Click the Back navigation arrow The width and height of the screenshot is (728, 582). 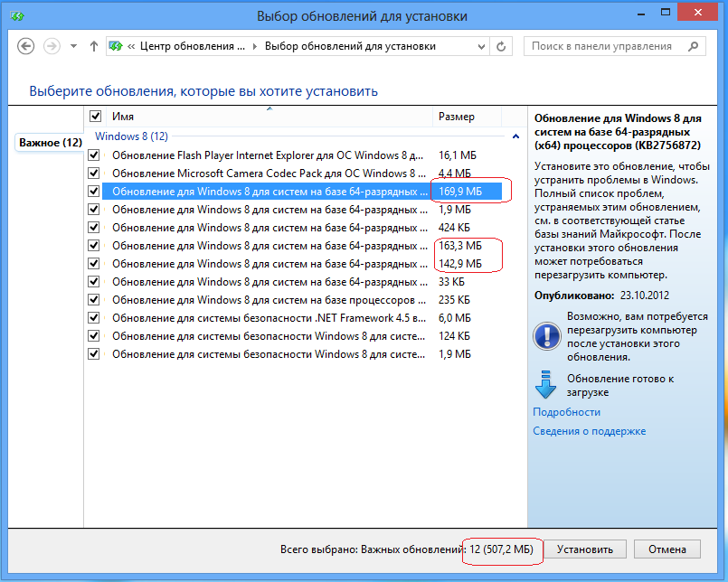pyautogui.click(x=26, y=46)
